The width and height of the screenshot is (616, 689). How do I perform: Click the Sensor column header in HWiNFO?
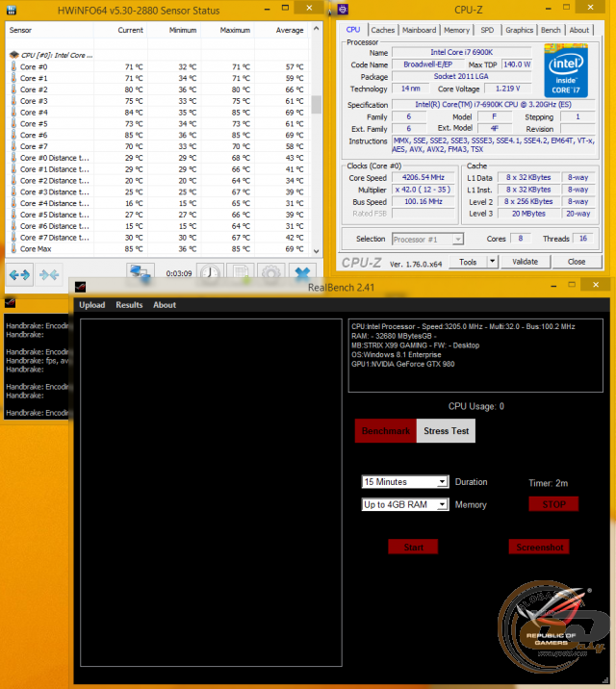pos(49,30)
